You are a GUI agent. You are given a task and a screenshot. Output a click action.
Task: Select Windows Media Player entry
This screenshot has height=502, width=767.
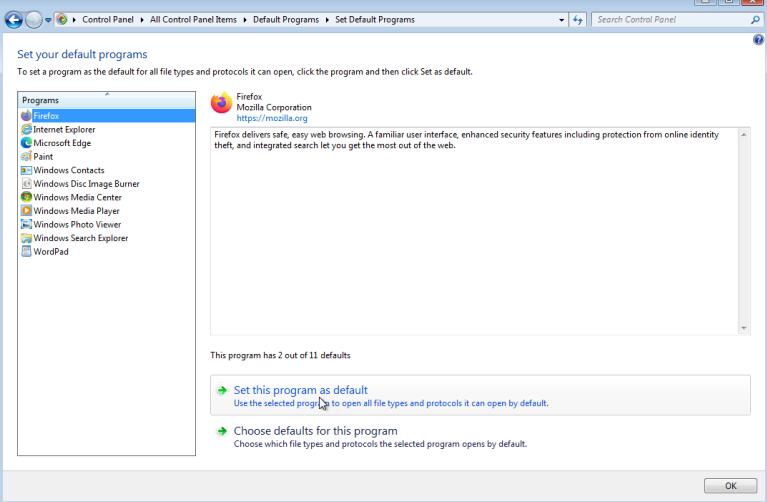pyautogui.click(x=76, y=211)
